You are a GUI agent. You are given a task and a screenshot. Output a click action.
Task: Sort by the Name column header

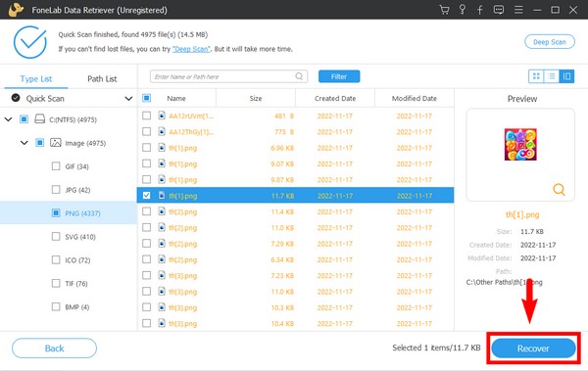point(176,98)
